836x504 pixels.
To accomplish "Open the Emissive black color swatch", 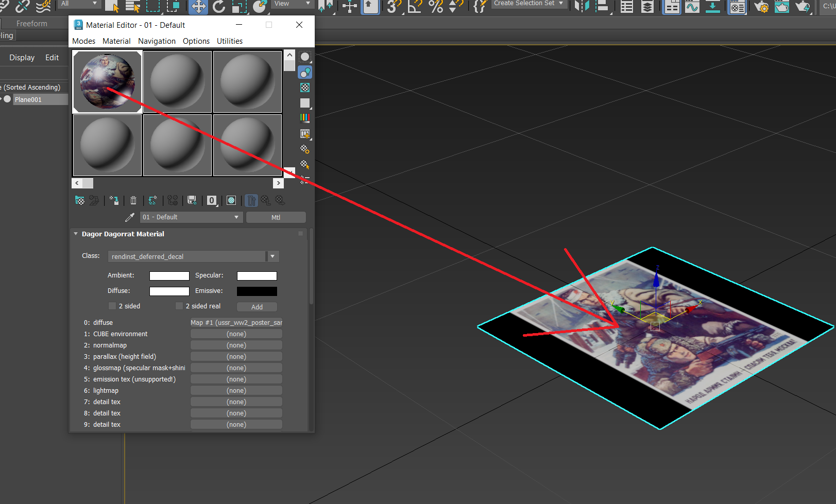I will coord(257,291).
